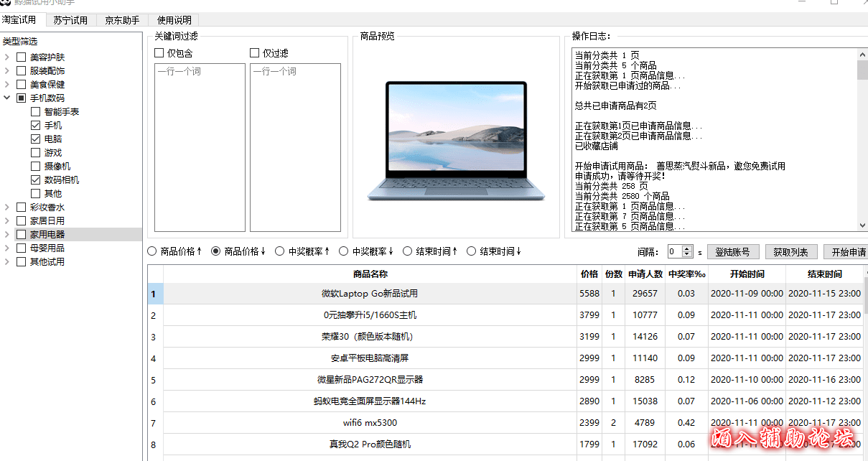
Task: Select row 0元抽攀升i5/1660S主机
Action: pyautogui.click(x=505, y=315)
